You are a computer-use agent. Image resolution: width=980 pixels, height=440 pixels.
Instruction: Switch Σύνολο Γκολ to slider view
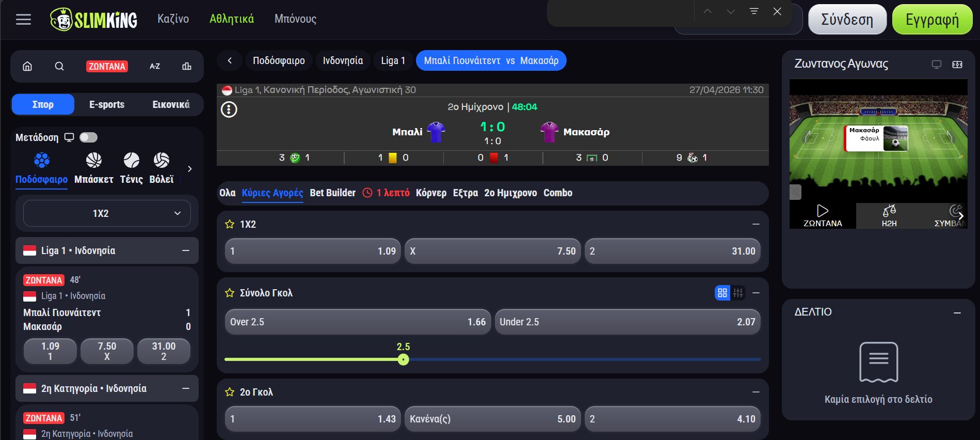pos(738,293)
